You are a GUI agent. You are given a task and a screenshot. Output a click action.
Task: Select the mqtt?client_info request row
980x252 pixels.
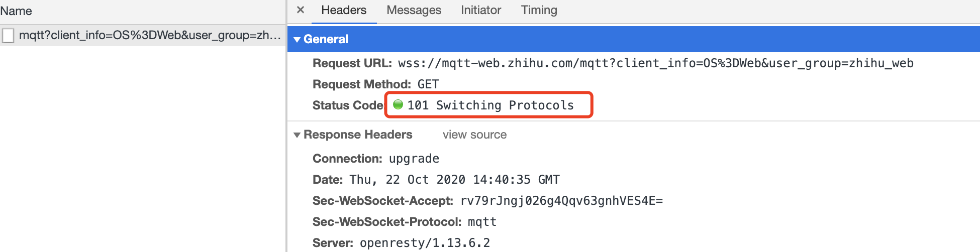143,36
